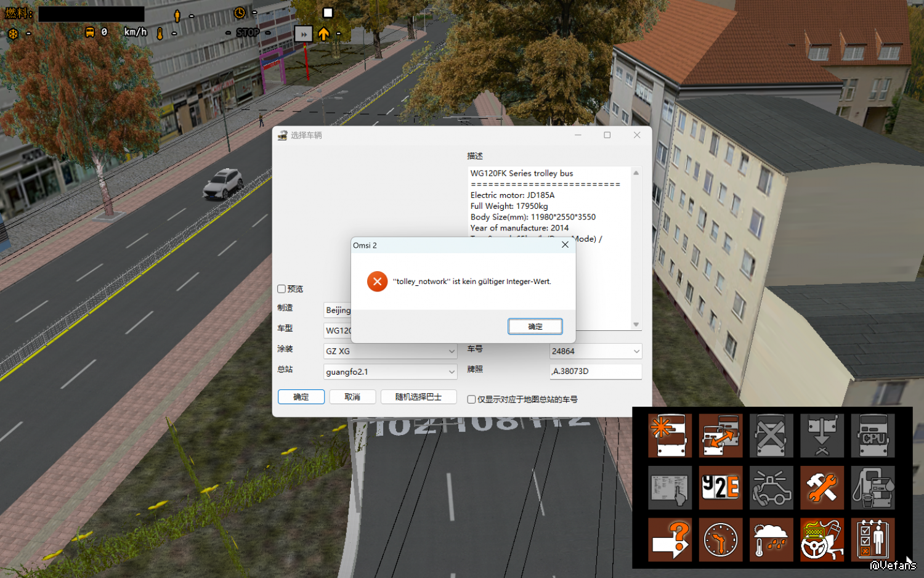Viewport: 924px width, 578px height.
Task: Open the 制造 Beijing manufacturer combo box
Action: click(x=338, y=310)
